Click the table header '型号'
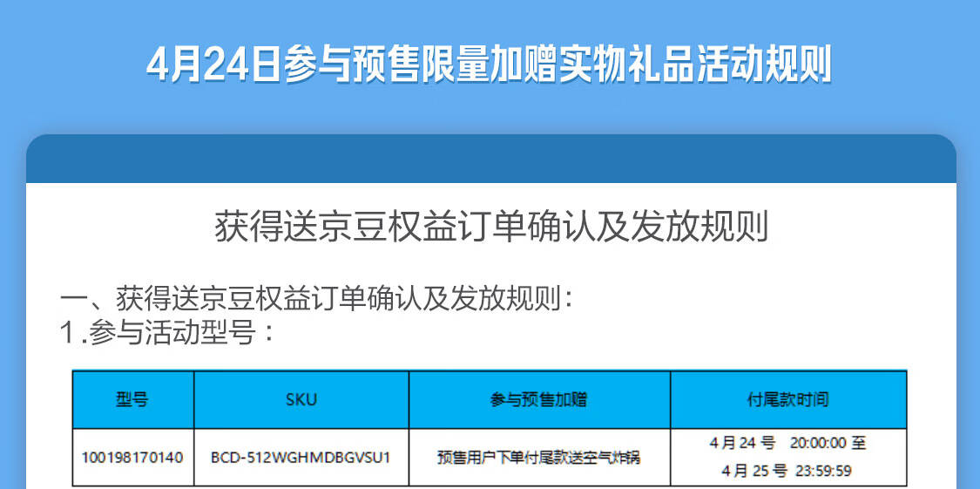The width and height of the screenshot is (980, 489). (132, 399)
